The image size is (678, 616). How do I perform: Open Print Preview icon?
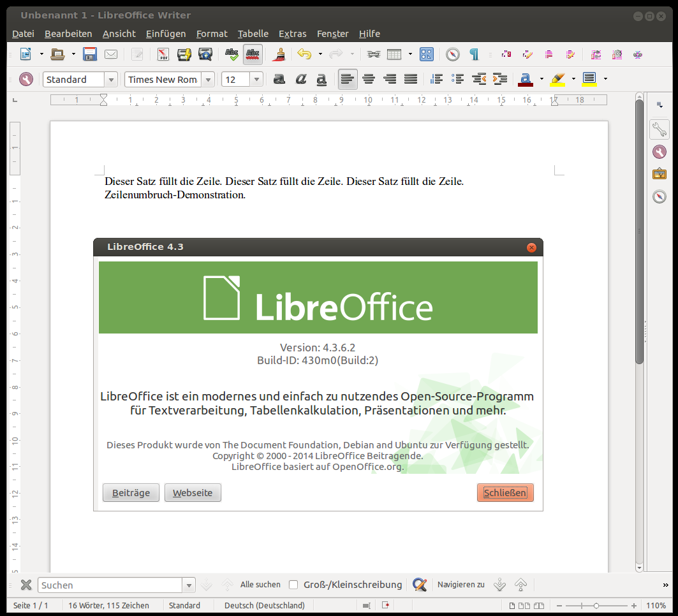pos(205,54)
